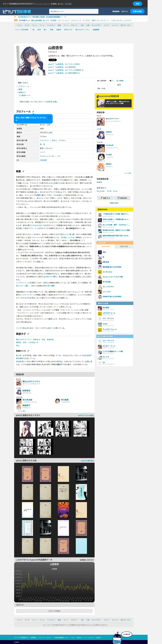
Task: Click the pencil icon beside プロフィール heading
Action: 33,111
